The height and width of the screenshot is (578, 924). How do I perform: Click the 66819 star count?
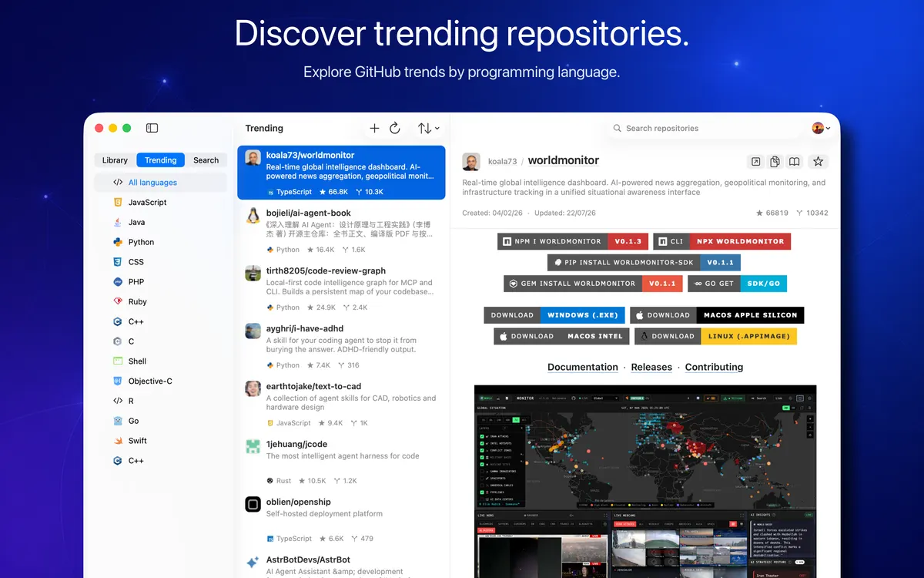click(772, 213)
